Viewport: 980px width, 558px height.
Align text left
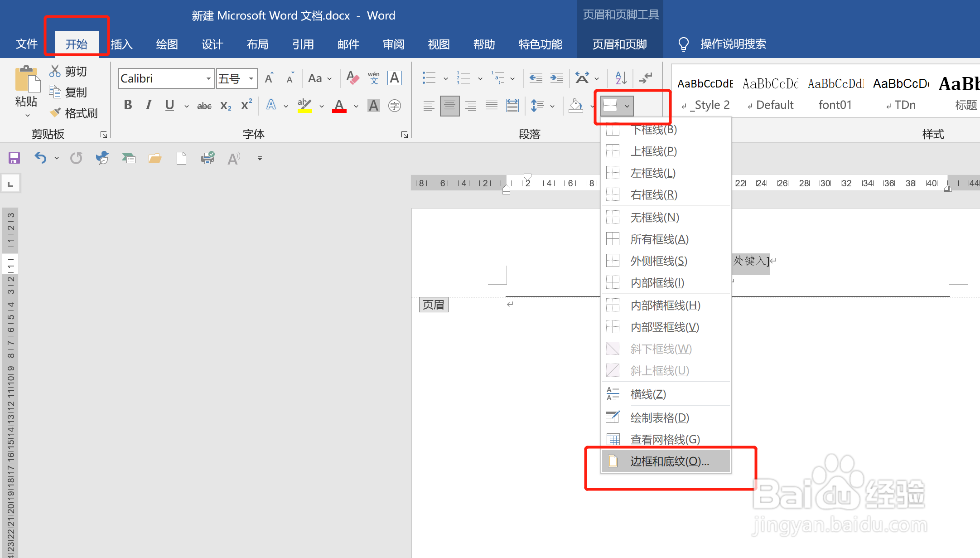[429, 106]
